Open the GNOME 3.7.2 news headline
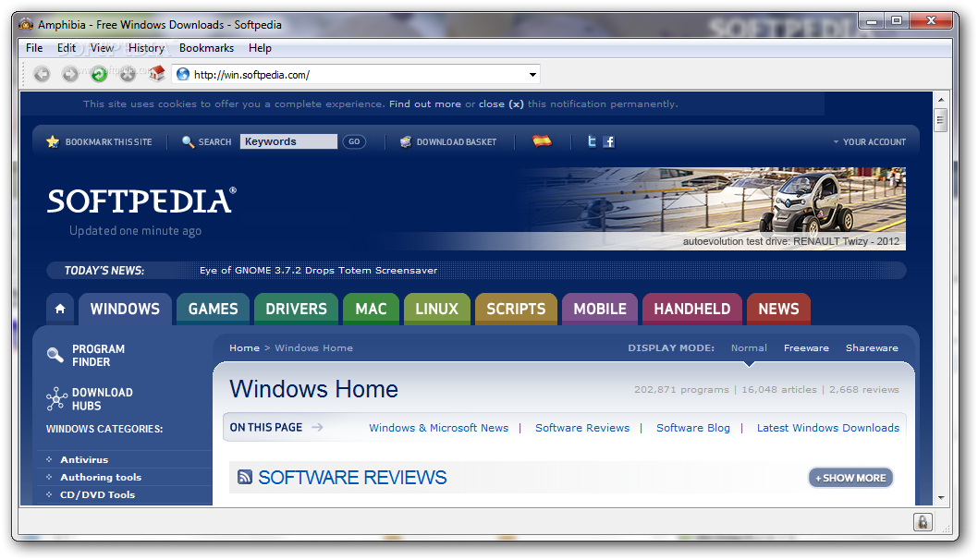978x560 pixels. tap(318, 271)
